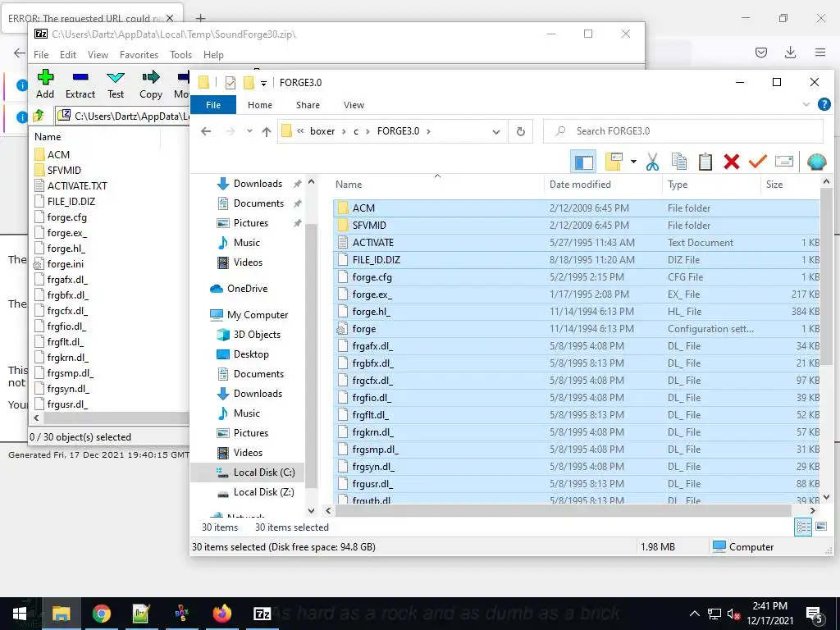Click the Search FORGE3.0 field

[683, 131]
